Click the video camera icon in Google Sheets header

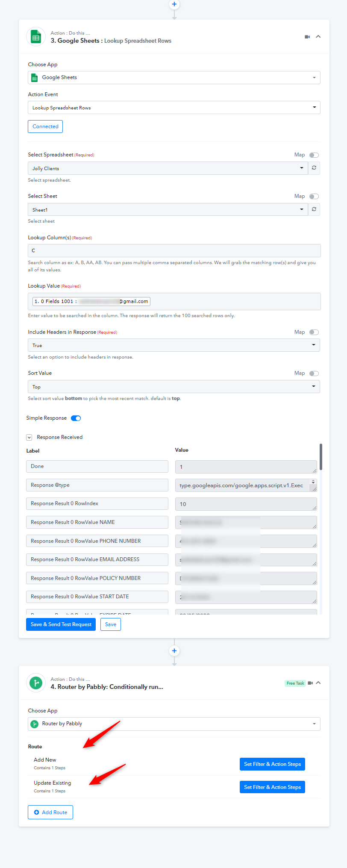tap(307, 37)
